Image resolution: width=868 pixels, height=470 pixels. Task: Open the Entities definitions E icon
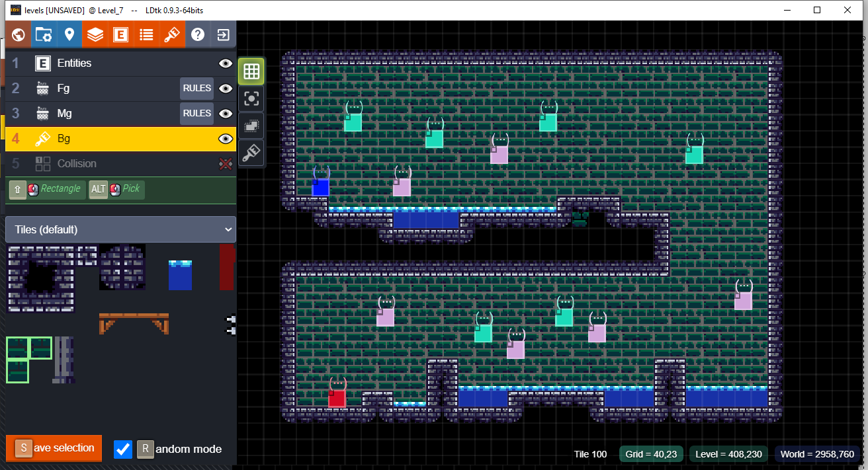click(120, 34)
